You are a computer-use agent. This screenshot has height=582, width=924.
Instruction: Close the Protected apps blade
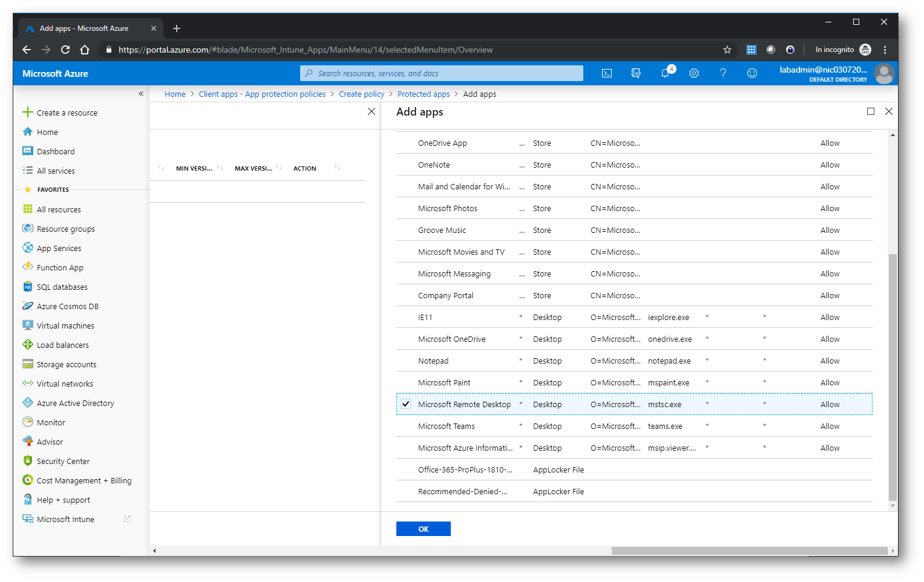pyautogui.click(x=372, y=111)
